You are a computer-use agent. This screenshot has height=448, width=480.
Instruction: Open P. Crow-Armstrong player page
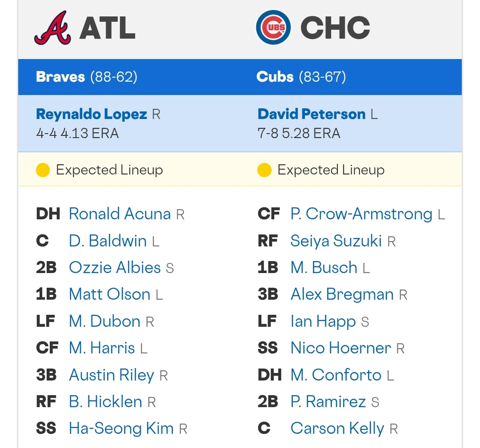pyautogui.click(x=361, y=214)
